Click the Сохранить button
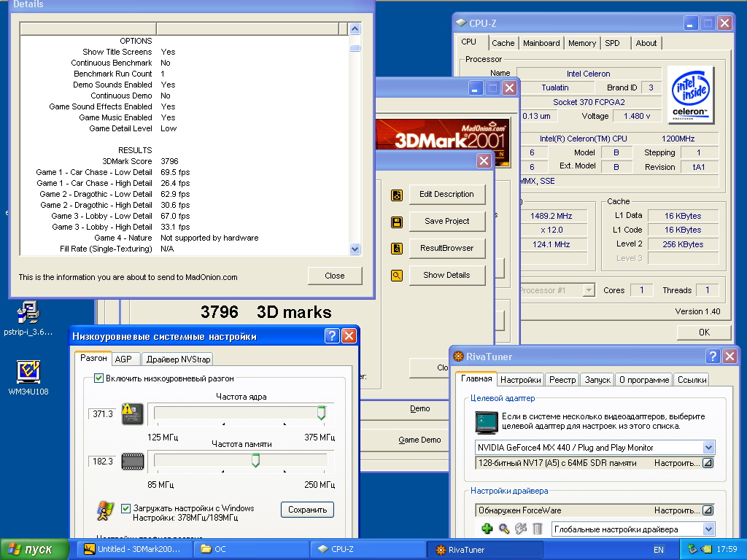 pos(307,510)
